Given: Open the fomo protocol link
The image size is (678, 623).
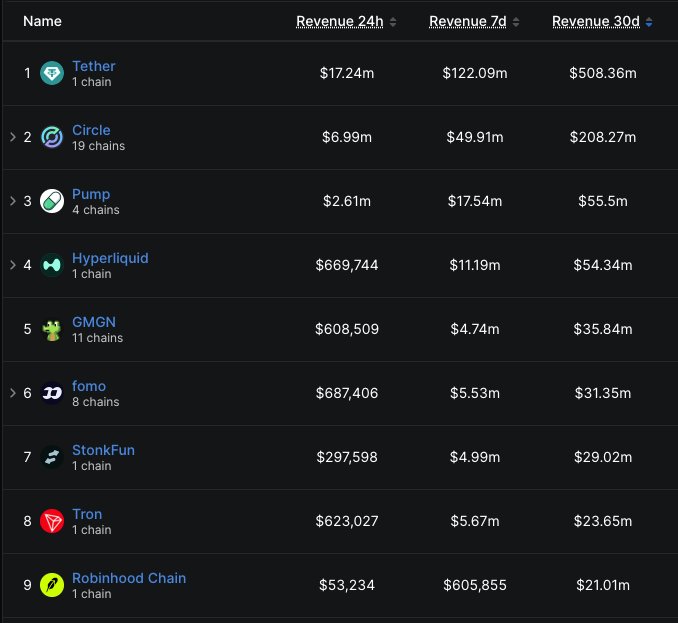Looking at the screenshot, I should tap(89, 386).
